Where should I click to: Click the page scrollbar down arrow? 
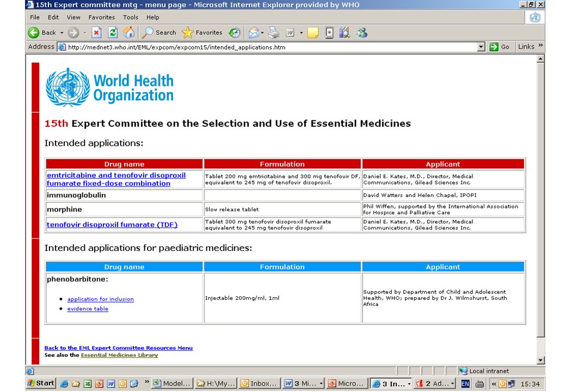tap(540, 360)
